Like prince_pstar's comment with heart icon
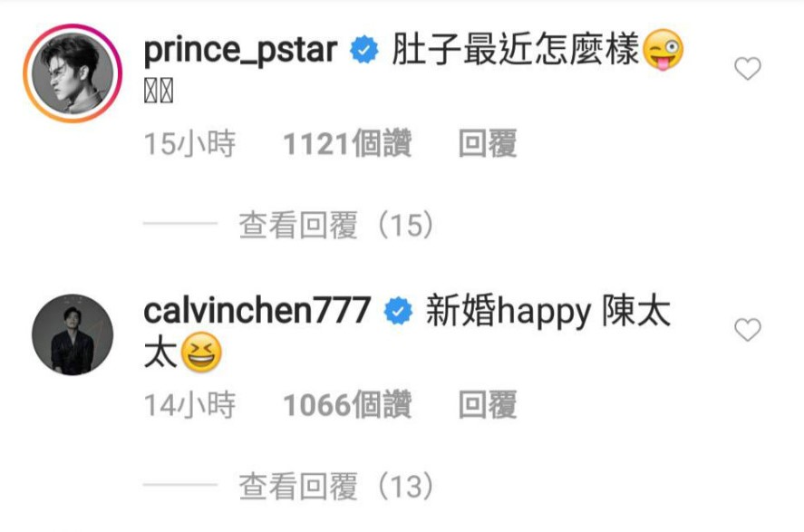 coord(748,68)
